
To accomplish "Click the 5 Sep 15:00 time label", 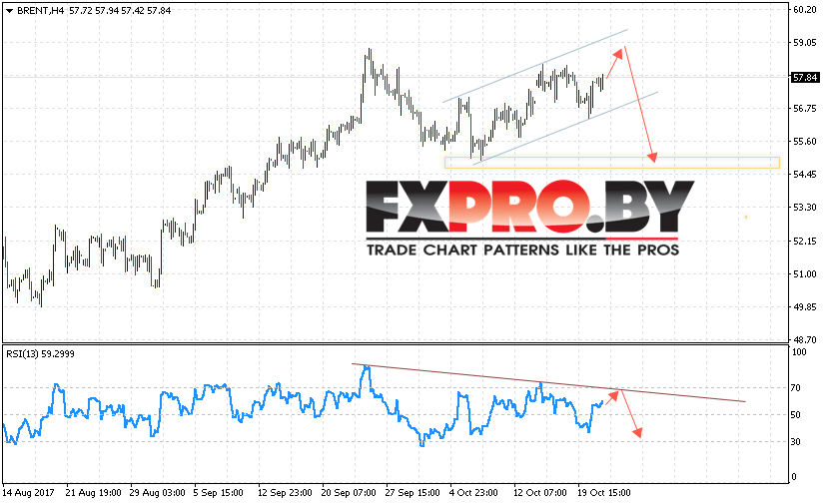I will pyautogui.click(x=218, y=493).
